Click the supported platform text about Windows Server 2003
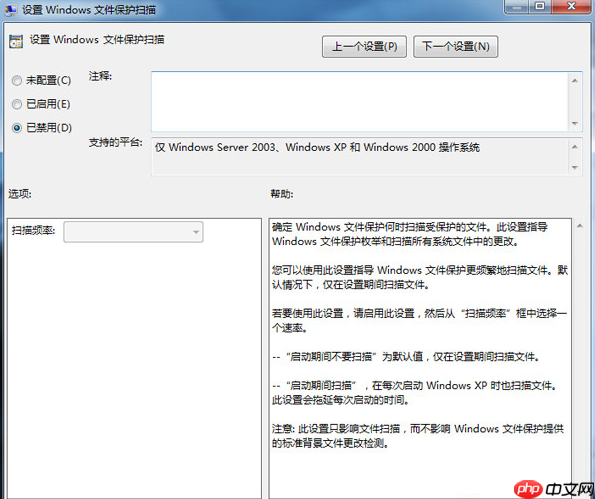This screenshot has height=499, width=595. pos(317,147)
